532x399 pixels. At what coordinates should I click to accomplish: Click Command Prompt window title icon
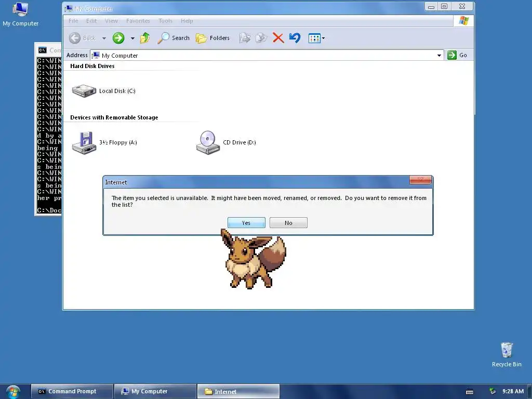[x=42, y=50]
